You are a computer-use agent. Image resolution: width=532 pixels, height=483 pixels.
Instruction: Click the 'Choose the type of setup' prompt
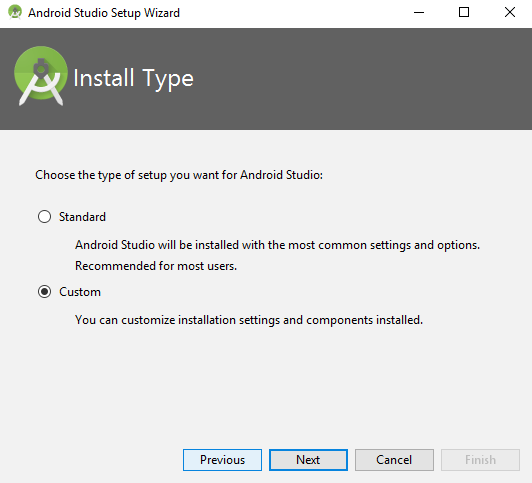coord(179,175)
